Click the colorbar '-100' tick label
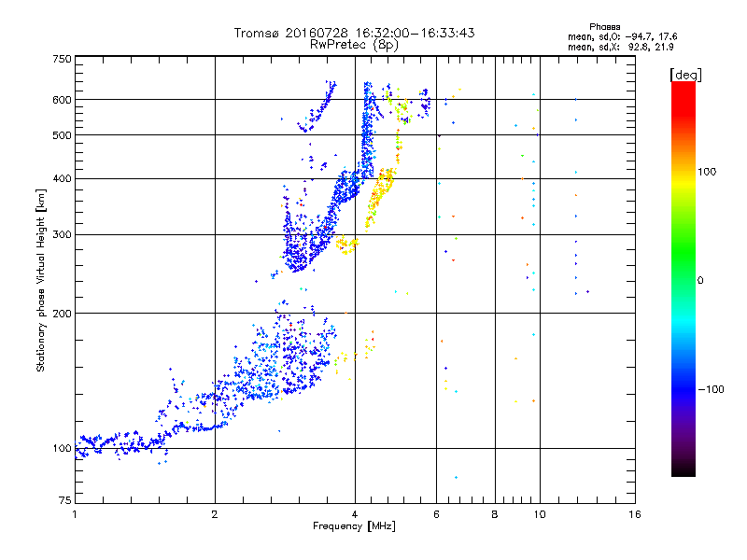Image resolution: width=747 pixels, height=560 pixels. coord(712,389)
